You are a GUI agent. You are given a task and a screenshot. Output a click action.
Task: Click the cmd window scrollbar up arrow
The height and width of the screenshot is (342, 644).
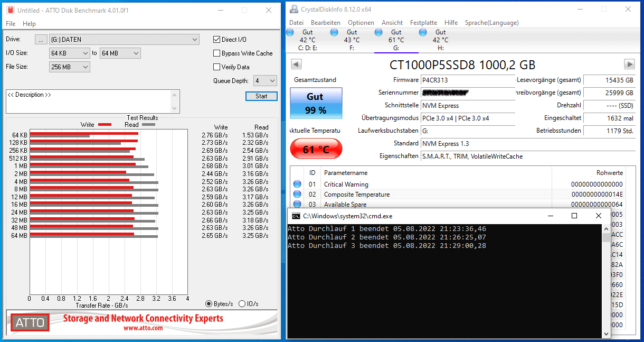tap(606, 228)
